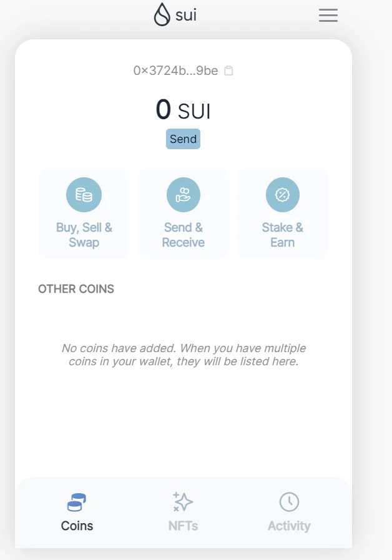Click the "sui" brand name text
392x560 pixels.
pyautogui.click(x=186, y=15)
